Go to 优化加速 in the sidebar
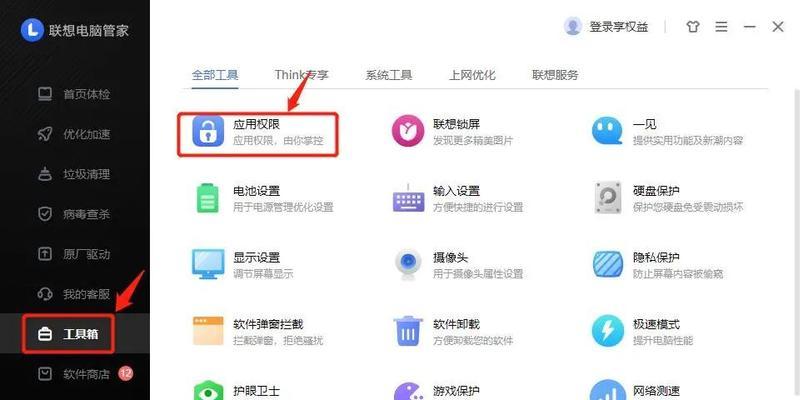The width and height of the screenshot is (808, 400). click(x=74, y=135)
